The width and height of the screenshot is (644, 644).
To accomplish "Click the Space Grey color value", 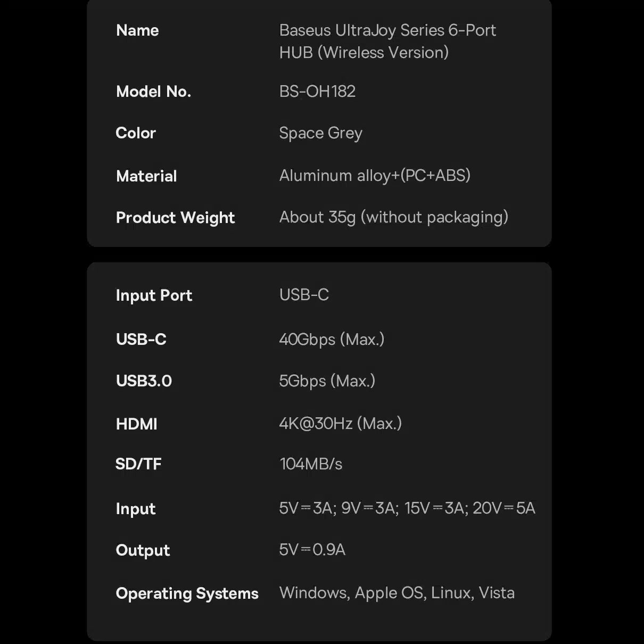I will coord(320,133).
